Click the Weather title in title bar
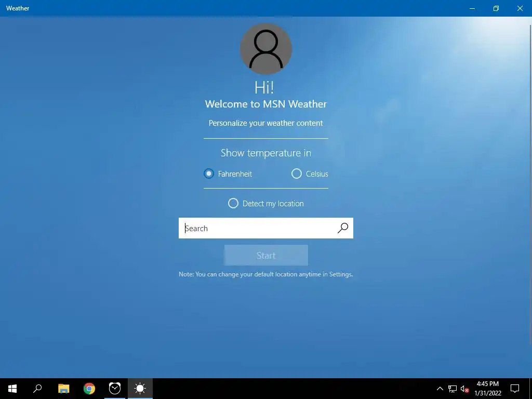Image resolution: width=532 pixels, height=399 pixels. point(18,8)
